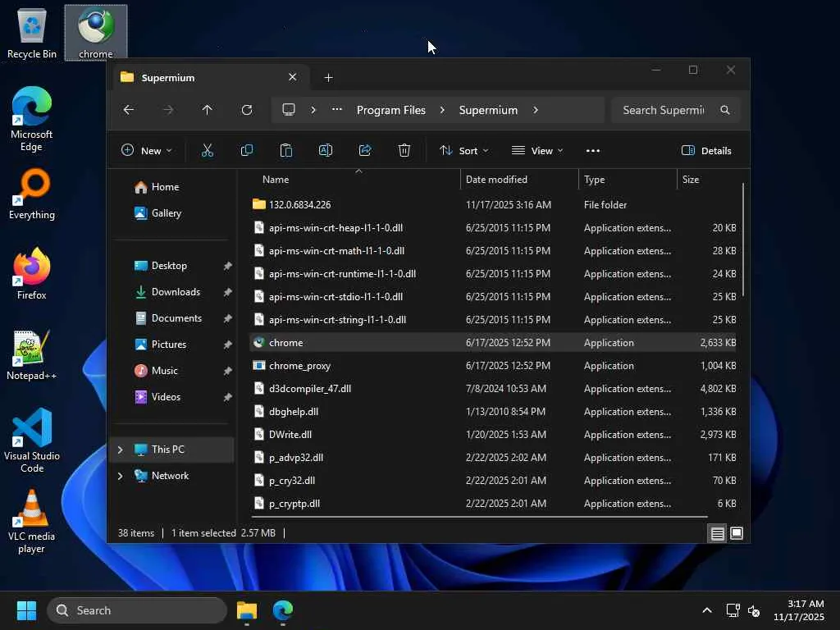The width and height of the screenshot is (840, 630).
Task: Select Notepad++ desktop shortcut
Action: coord(32,354)
